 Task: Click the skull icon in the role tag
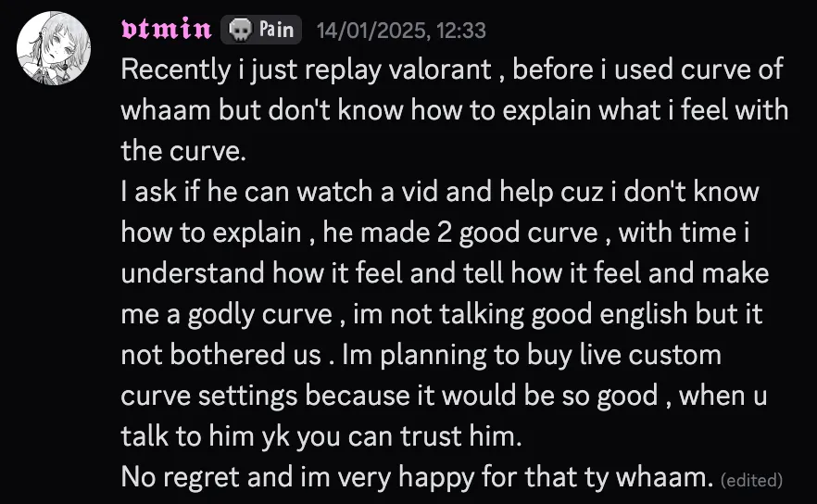[x=238, y=30]
